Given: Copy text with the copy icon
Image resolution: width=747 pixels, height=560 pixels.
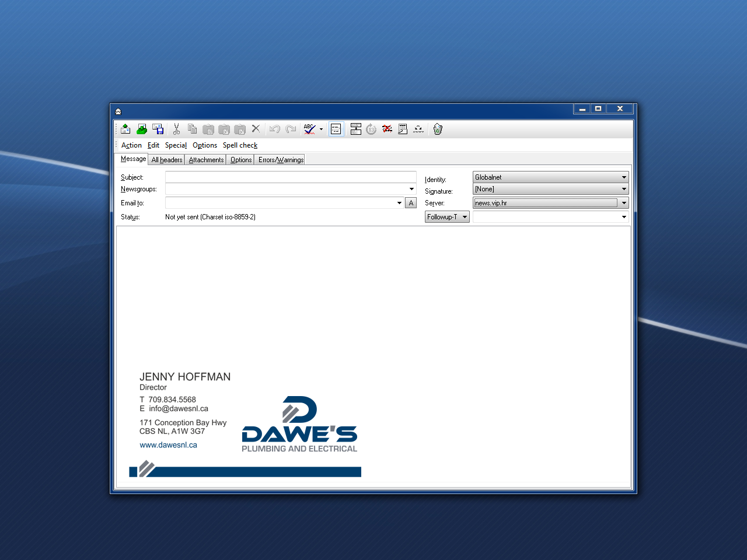Looking at the screenshot, I should pyautogui.click(x=192, y=129).
